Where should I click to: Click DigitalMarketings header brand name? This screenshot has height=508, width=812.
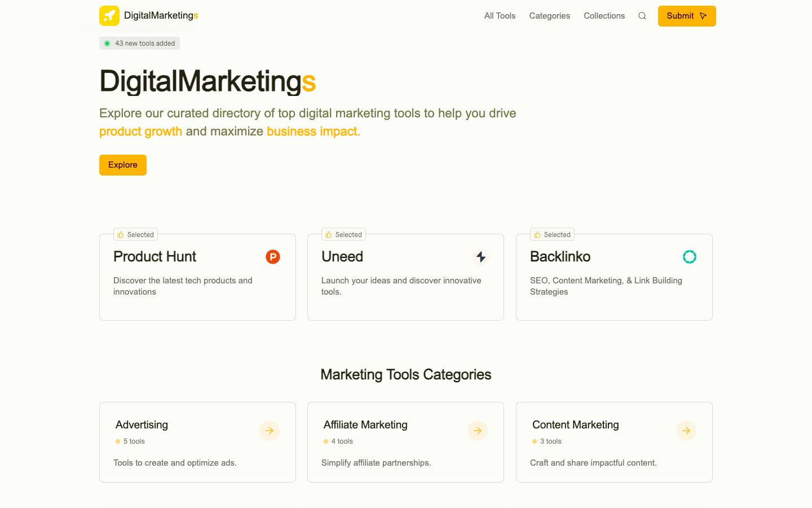click(x=161, y=16)
